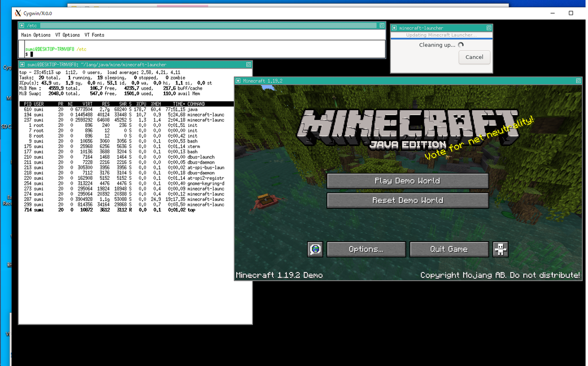Maximize the Cygwin/X window
Image resolution: width=588 pixels, height=366 pixels.
click(x=571, y=13)
